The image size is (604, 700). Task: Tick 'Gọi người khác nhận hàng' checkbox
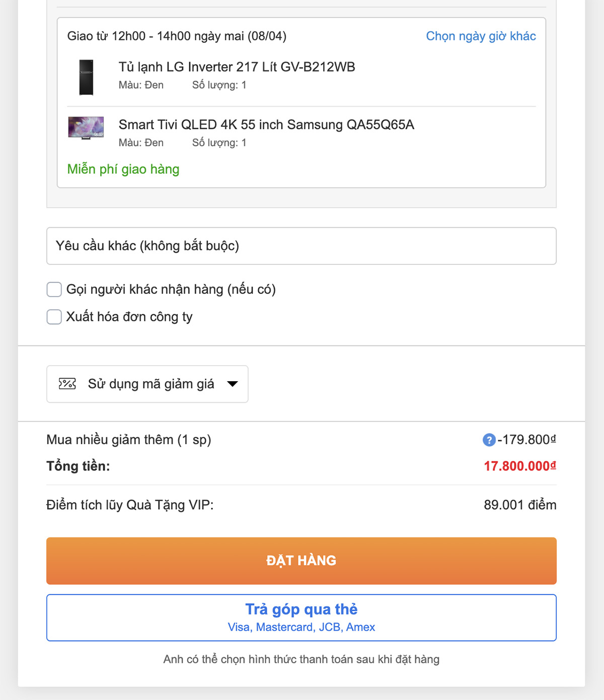pyautogui.click(x=54, y=290)
